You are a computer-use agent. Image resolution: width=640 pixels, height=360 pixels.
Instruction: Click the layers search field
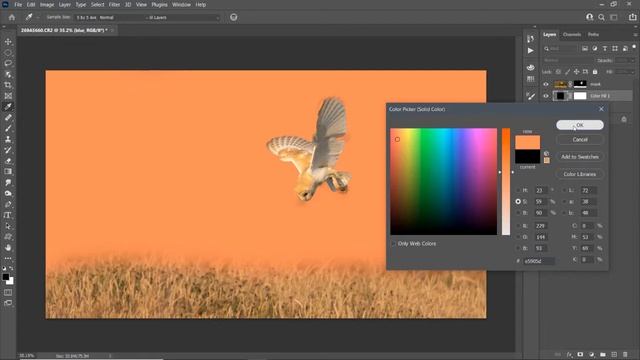[560, 49]
